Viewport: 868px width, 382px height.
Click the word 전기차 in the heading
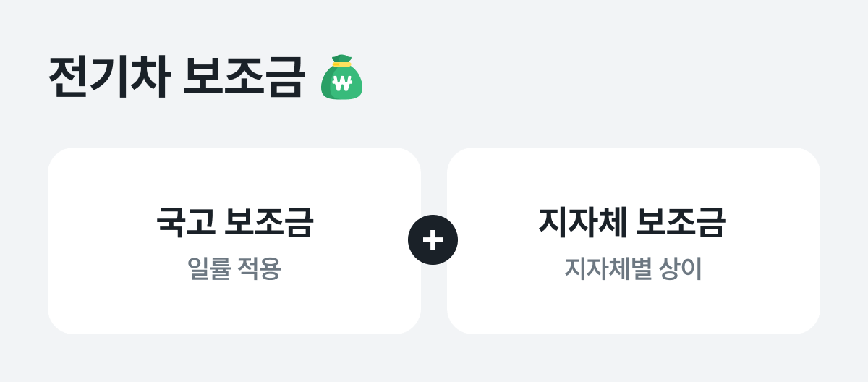tap(109, 77)
